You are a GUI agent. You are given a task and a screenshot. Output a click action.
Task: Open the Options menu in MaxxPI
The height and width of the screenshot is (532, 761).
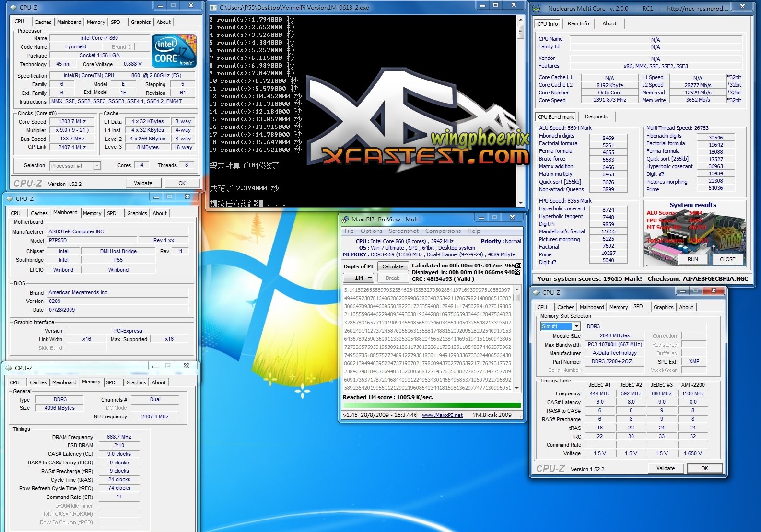[x=371, y=231]
